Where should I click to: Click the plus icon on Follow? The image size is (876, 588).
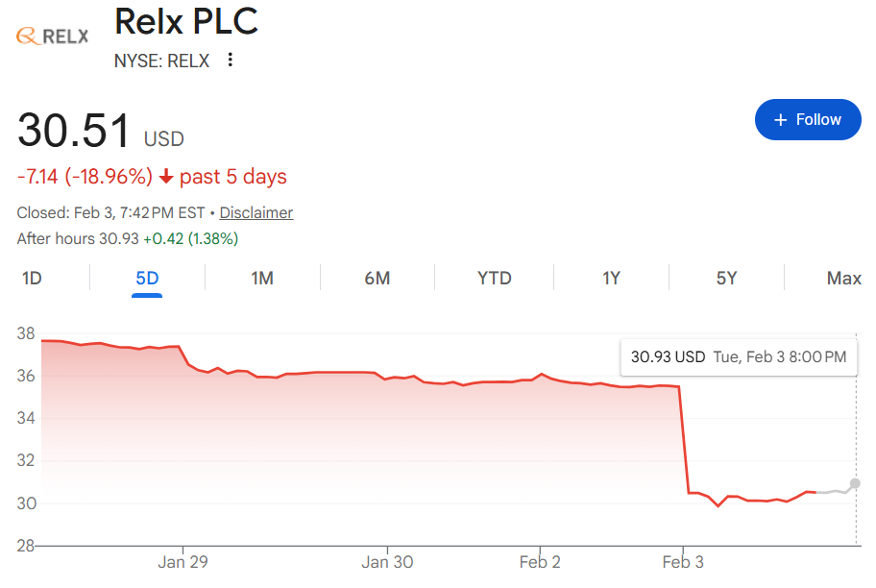[780, 120]
